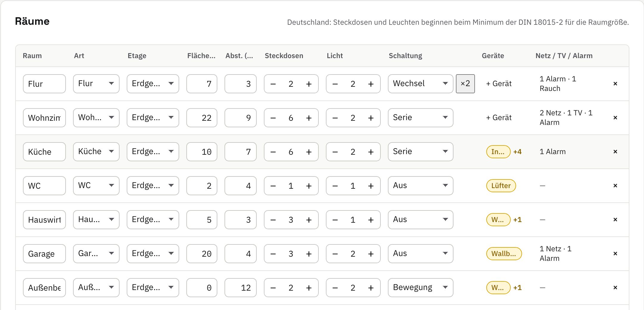Decrease Licht count for WC
The image size is (644, 310).
[335, 186]
